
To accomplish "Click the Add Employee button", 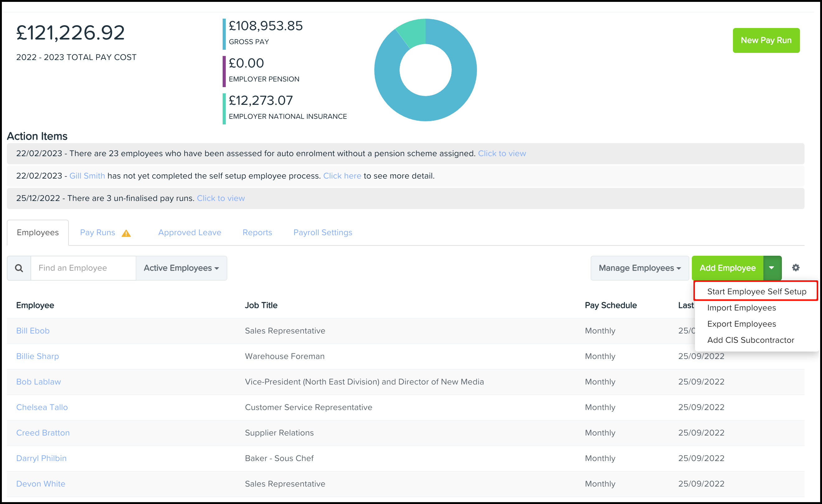I will click(727, 268).
